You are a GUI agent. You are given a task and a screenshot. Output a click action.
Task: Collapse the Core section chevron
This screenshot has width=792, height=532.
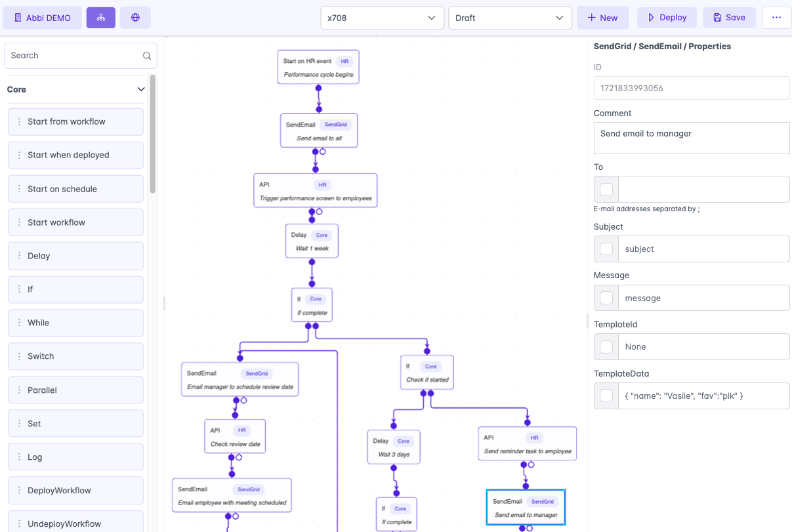[x=140, y=89]
